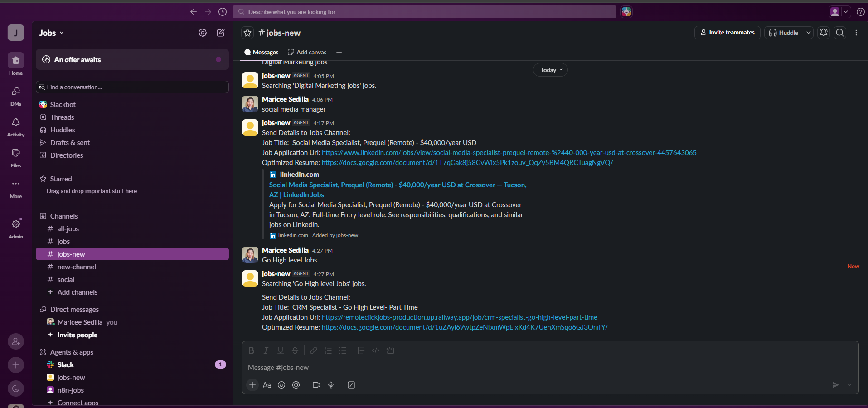Apply strikethrough formatting in composer
This screenshot has width=868, height=408.
(295, 350)
